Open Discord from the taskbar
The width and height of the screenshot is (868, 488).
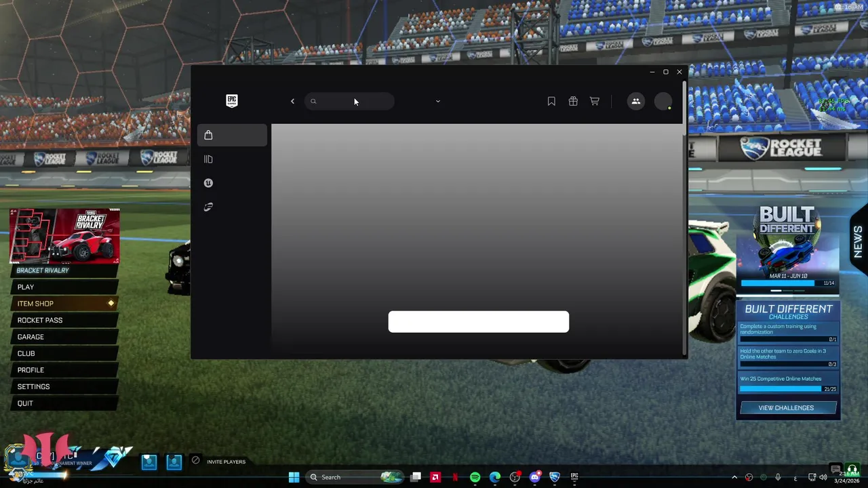point(534,477)
